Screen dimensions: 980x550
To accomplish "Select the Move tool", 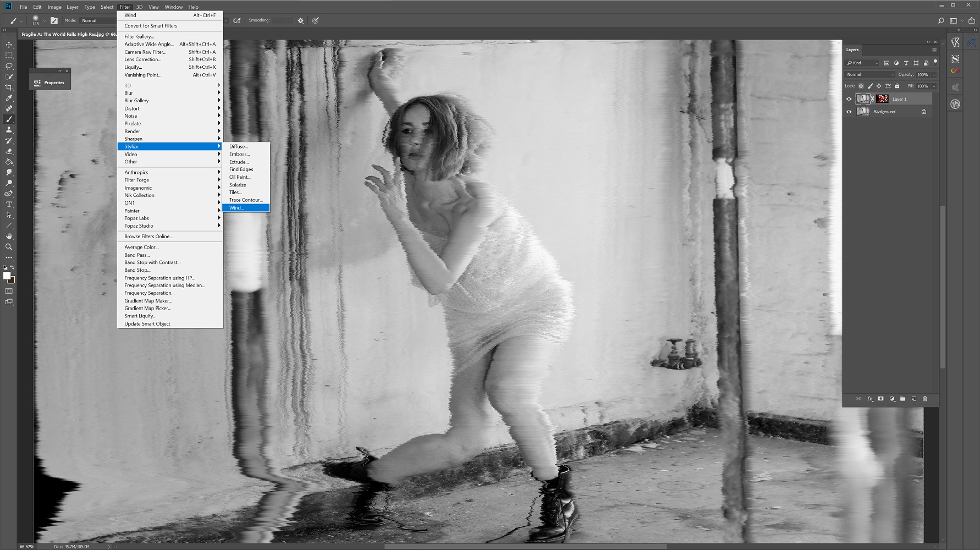I will [9, 45].
